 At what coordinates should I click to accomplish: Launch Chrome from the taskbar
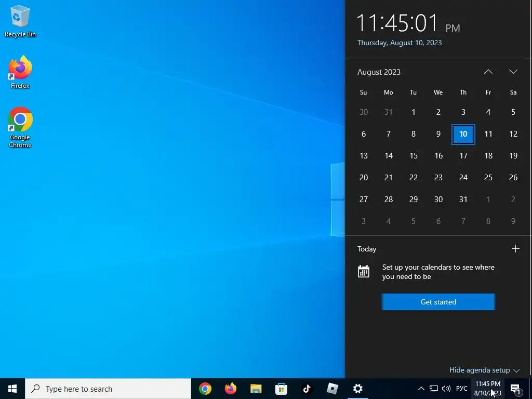point(205,389)
